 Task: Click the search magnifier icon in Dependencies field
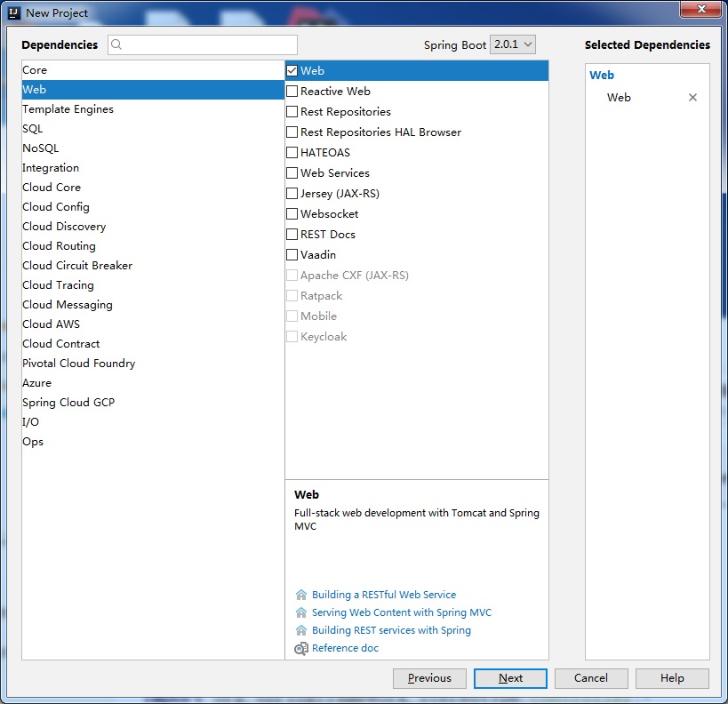point(116,44)
